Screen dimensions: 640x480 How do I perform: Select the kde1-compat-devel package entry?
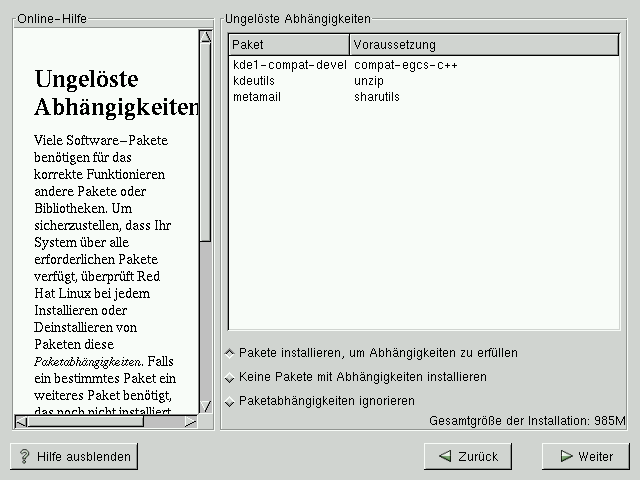289,65
